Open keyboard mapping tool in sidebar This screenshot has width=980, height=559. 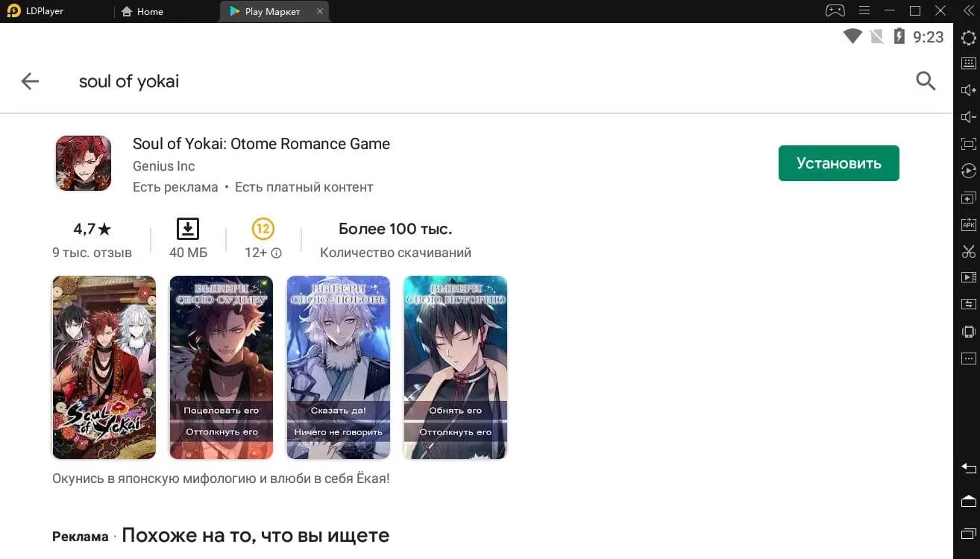pyautogui.click(x=968, y=63)
